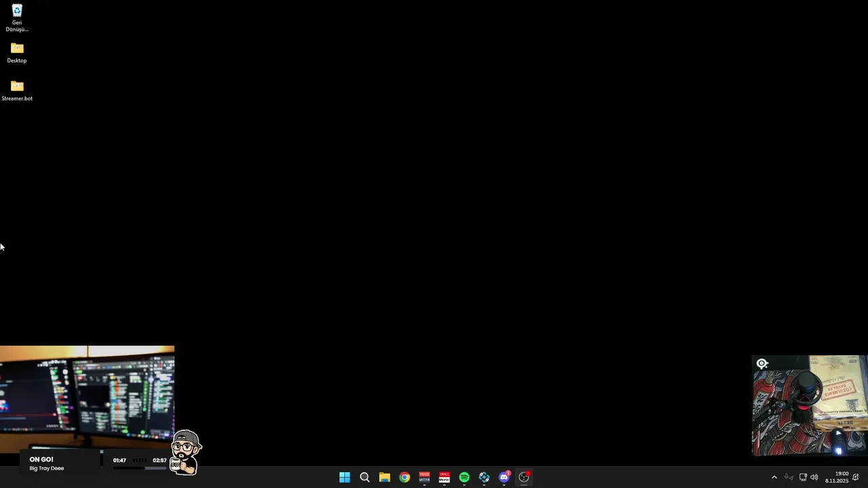Click elapsed time 01:47

119,460
